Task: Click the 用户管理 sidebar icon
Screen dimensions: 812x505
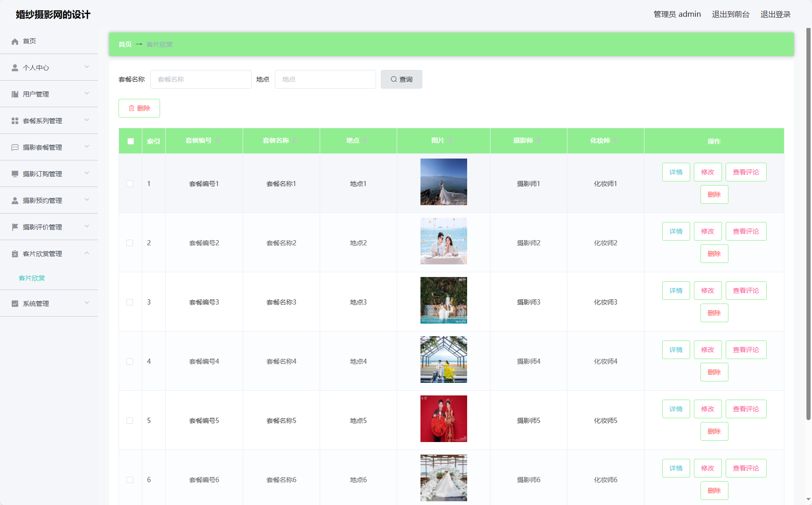Action: point(14,94)
